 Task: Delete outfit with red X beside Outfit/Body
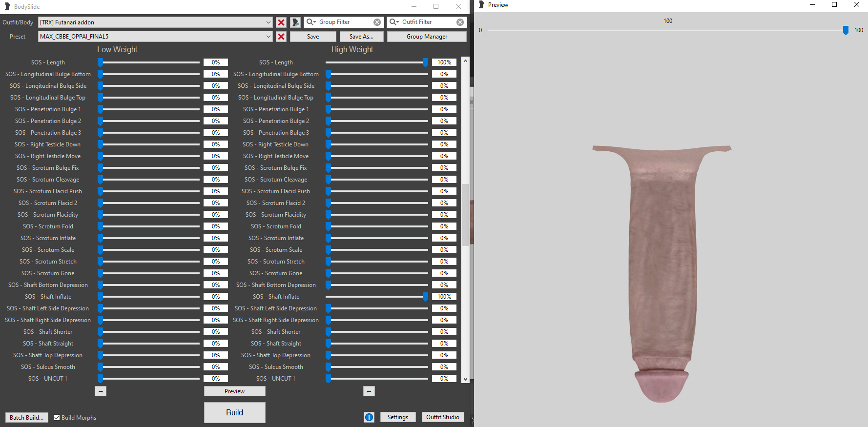pyautogui.click(x=281, y=22)
